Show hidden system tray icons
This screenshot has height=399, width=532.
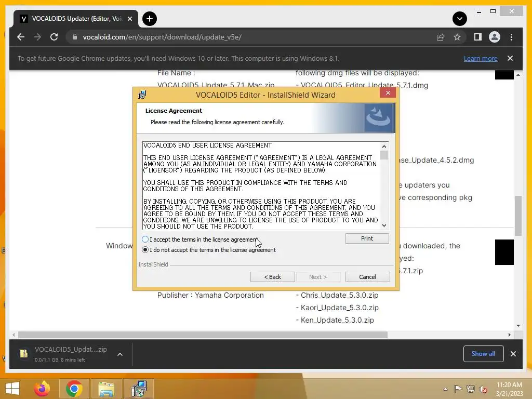445,389
